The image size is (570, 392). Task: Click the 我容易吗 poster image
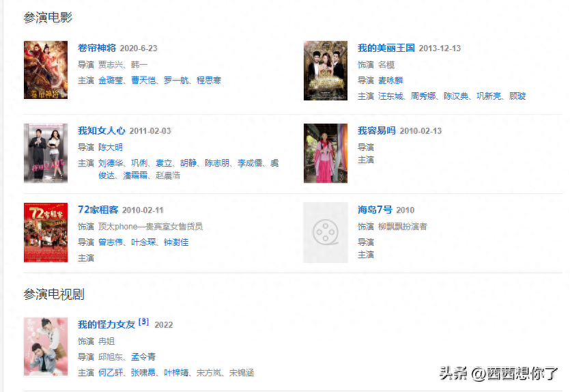point(326,153)
